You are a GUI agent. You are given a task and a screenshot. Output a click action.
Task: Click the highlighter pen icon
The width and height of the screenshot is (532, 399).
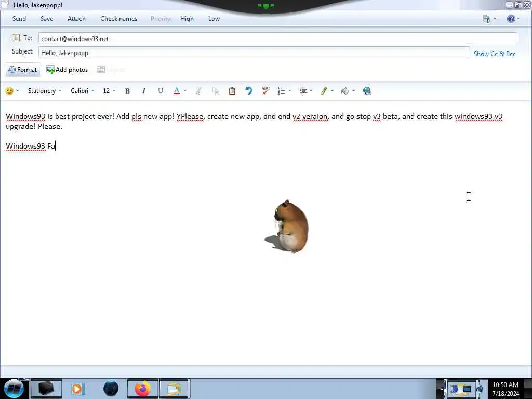324,91
